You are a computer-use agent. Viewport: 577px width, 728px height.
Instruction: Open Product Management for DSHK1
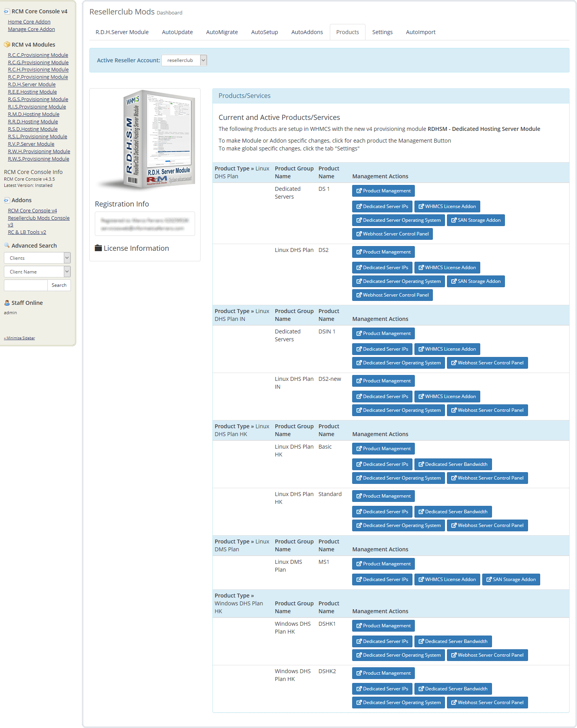(383, 626)
